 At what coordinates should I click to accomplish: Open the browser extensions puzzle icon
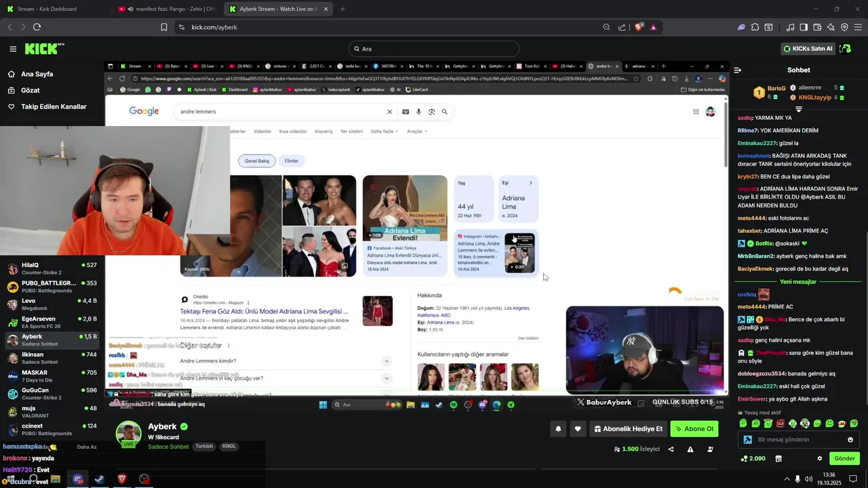click(755, 27)
